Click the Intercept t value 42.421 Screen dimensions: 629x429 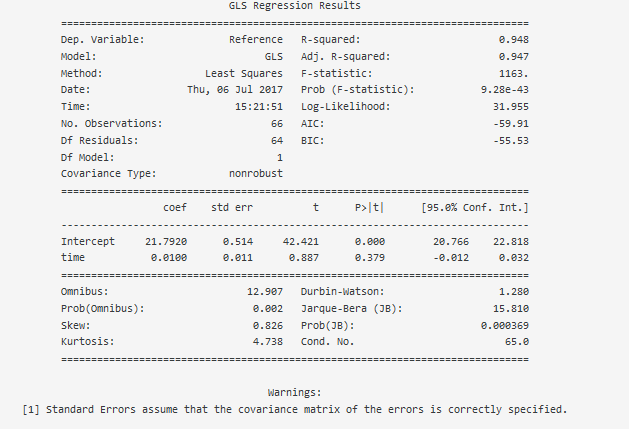[x=301, y=242]
